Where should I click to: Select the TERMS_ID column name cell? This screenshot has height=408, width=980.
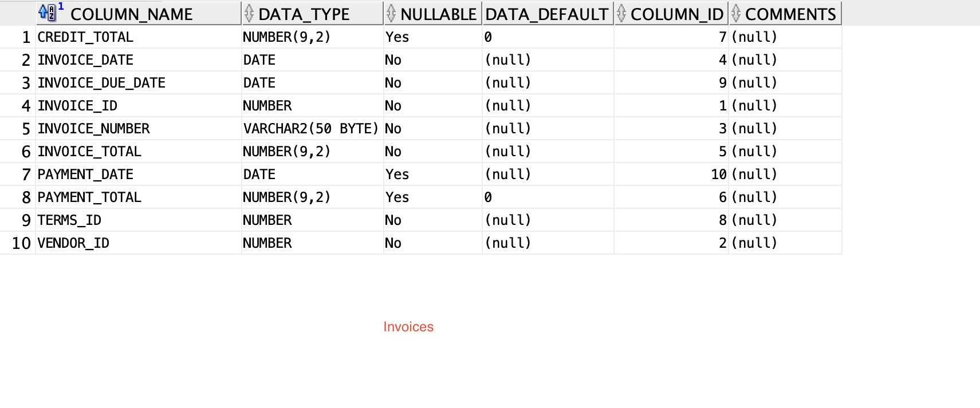pyautogui.click(x=69, y=220)
